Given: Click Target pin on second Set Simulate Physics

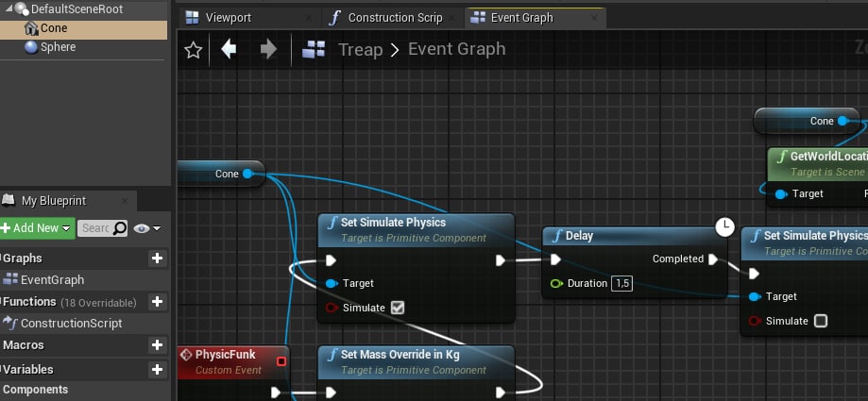Looking at the screenshot, I should [x=755, y=297].
